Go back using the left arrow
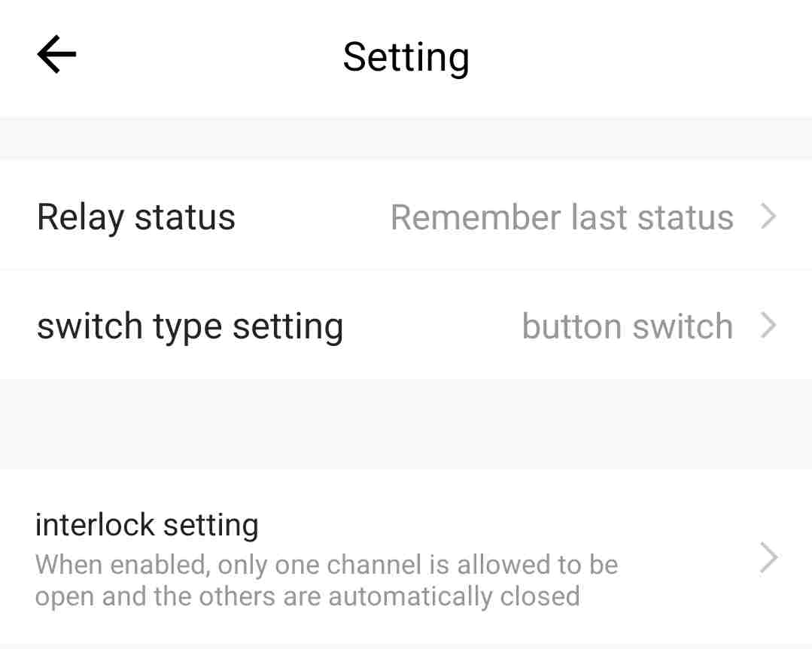The width and height of the screenshot is (812, 649). click(57, 54)
